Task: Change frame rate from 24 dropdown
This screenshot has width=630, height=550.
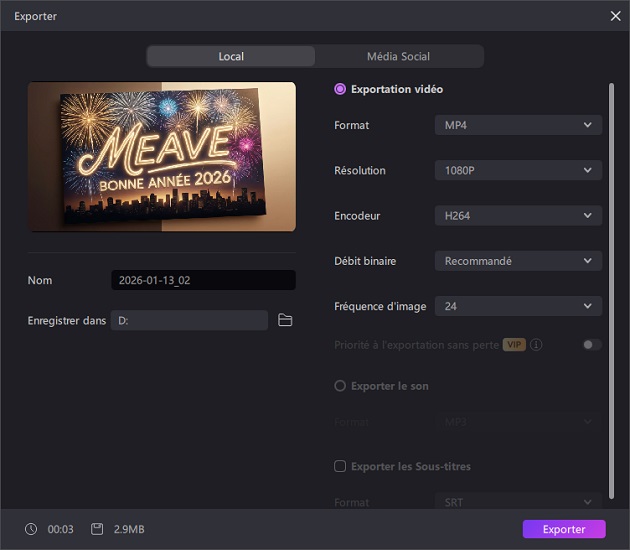Action: 518,307
